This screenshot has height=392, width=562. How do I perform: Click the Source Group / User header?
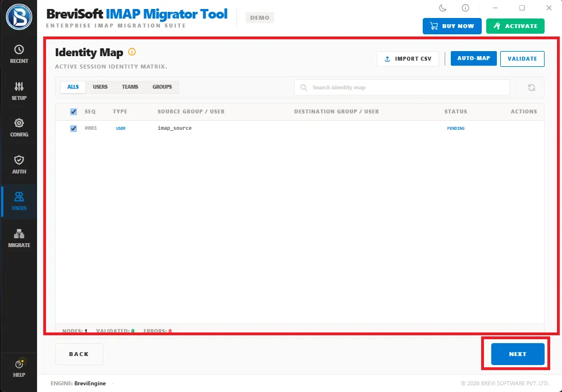(x=191, y=112)
